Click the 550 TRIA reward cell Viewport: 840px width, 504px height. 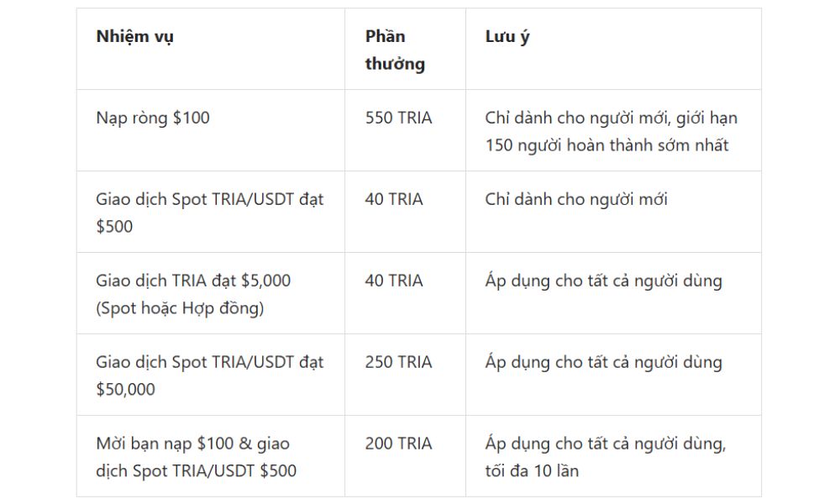coord(398,118)
